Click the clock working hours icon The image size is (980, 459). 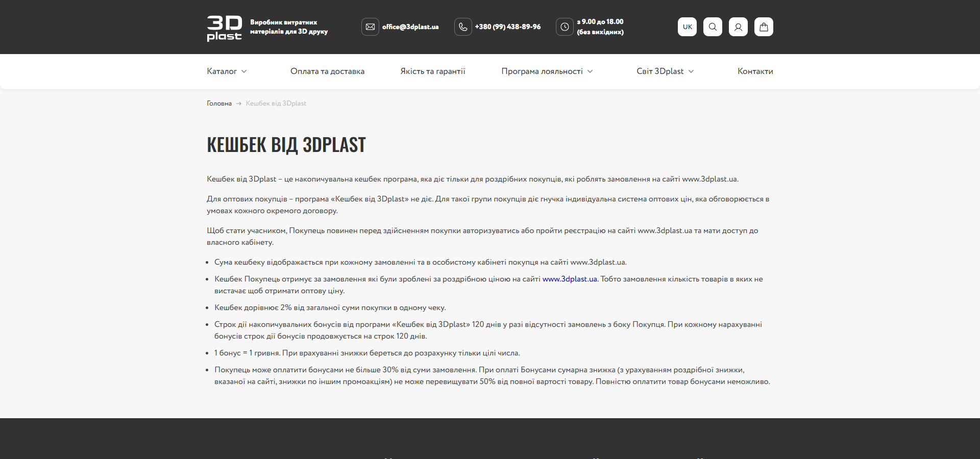click(565, 27)
